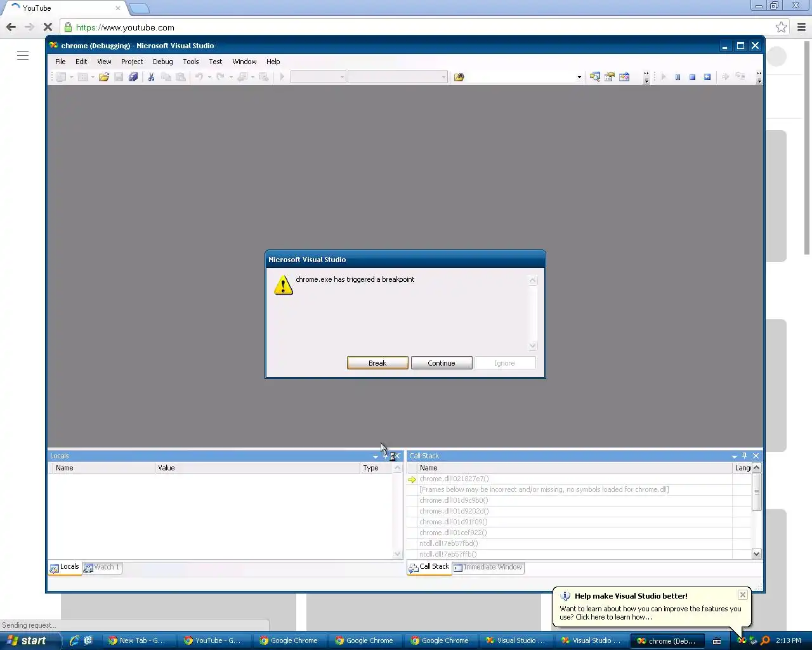The image size is (812, 650).
Task: Click the Show Next Statement arrow icon
Action: tap(725, 77)
